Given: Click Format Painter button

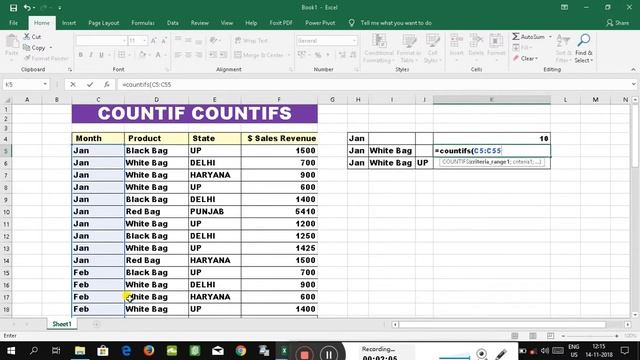Looking at the screenshot, I should pyautogui.click(x=46, y=58).
